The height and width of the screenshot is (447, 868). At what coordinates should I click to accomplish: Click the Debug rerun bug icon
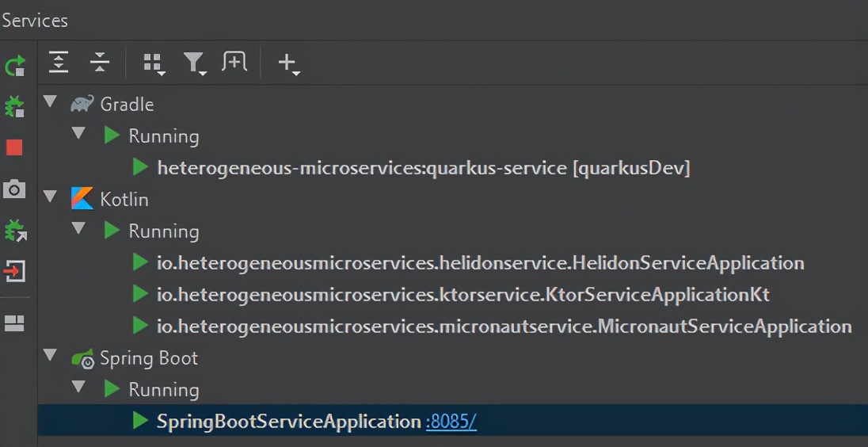point(15,106)
